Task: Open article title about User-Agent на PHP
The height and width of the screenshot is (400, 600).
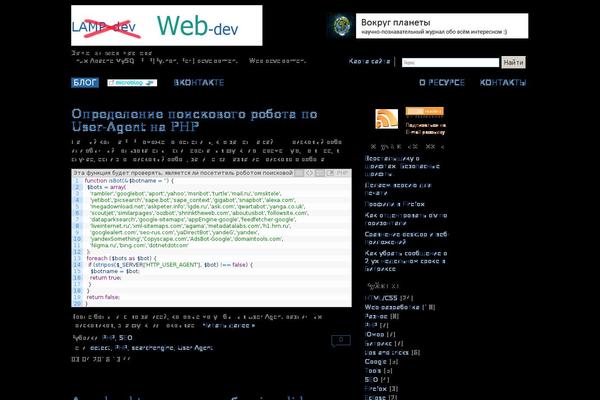Action: click(194, 120)
